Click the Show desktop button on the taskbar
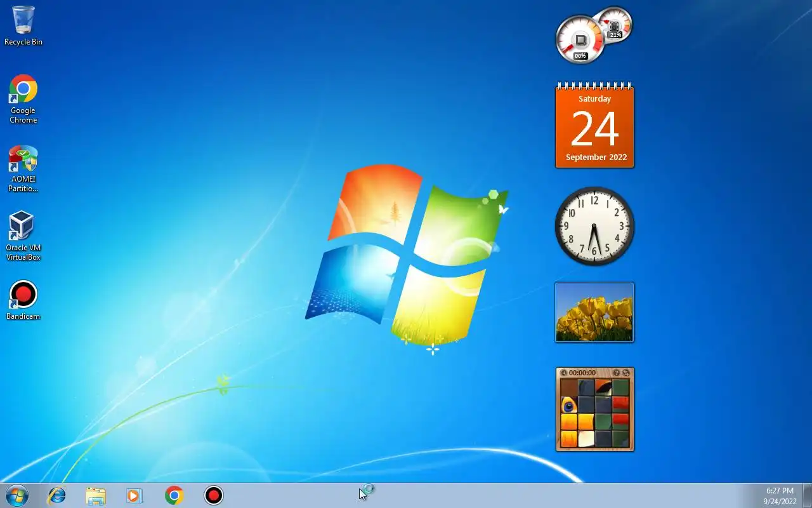The height and width of the screenshot is (508, 812). coord(807,495)
